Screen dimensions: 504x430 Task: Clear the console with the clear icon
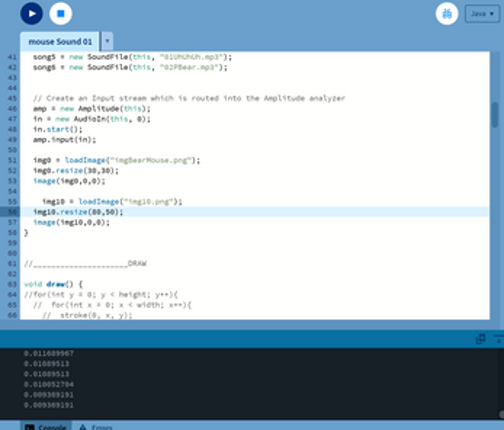coord(499,339)
